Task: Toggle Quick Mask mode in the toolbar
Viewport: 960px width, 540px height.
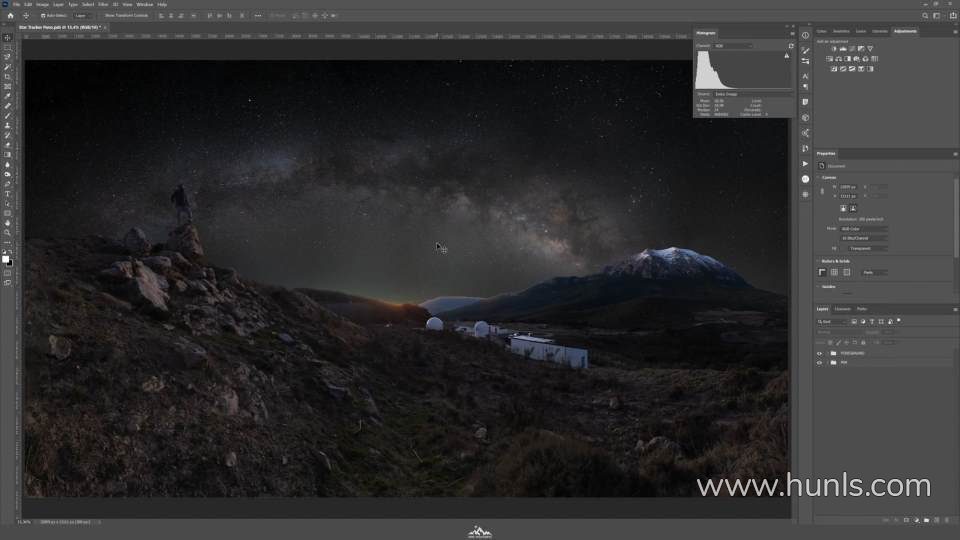Action: click(x=7, y=273)
